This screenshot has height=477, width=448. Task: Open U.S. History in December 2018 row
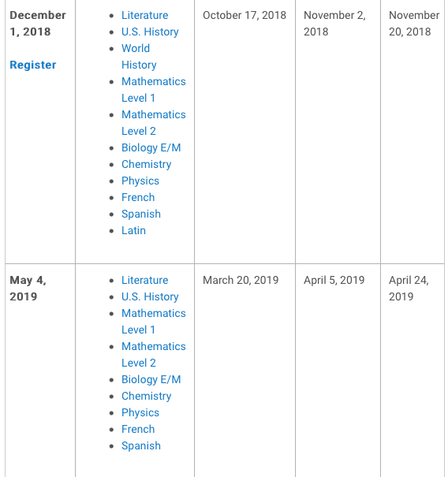coord(150,32)
